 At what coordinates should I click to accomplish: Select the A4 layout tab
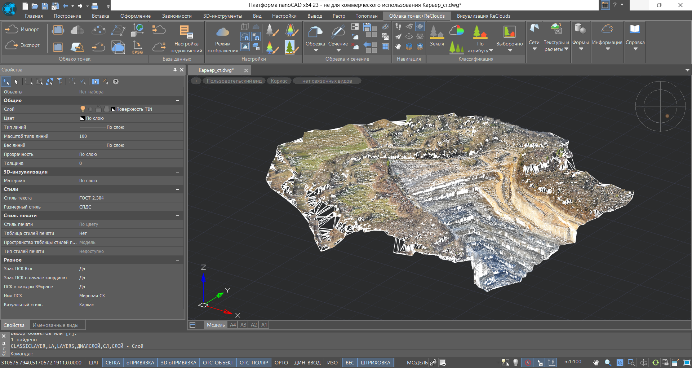(233, 325)
